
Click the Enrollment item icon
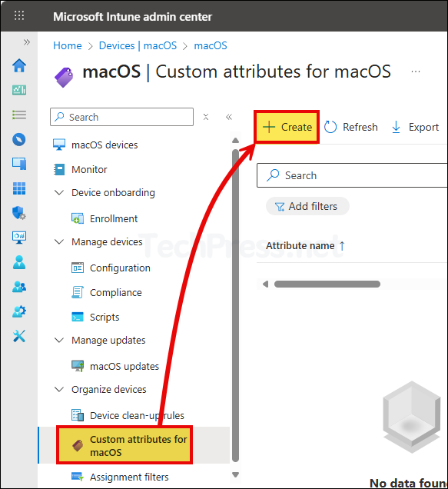pyautogui.click(x=78, y=218)
